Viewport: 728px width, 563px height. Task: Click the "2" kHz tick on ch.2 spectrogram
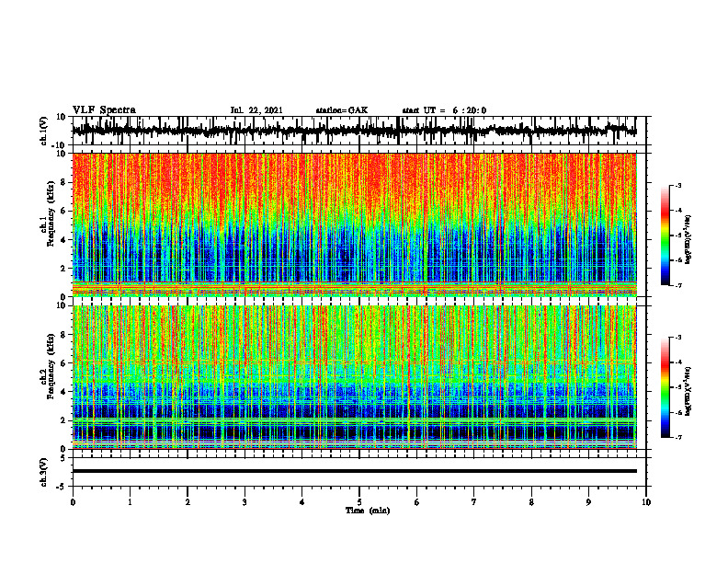(x=64, y=420)
